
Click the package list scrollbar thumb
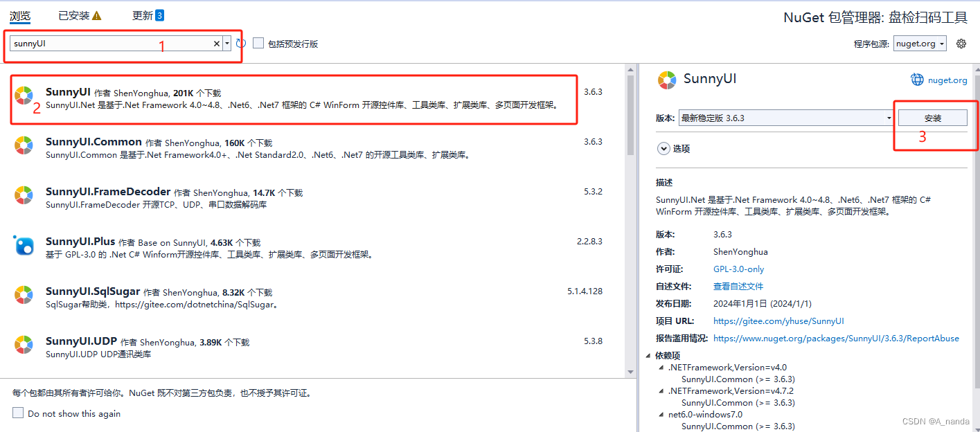point(630,114)
